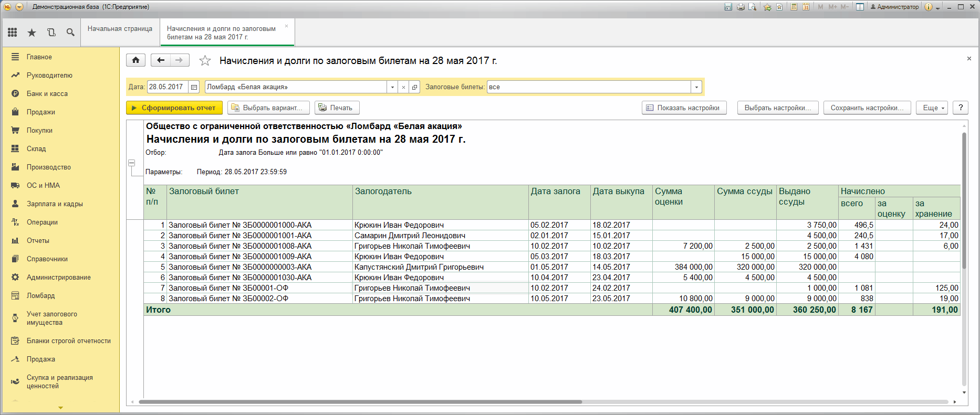The height and width of the screenshot is (415, 980).
Task: Select cell Залоговый билет № ЗБ0000001000-АКА
Action: [259, 225]
